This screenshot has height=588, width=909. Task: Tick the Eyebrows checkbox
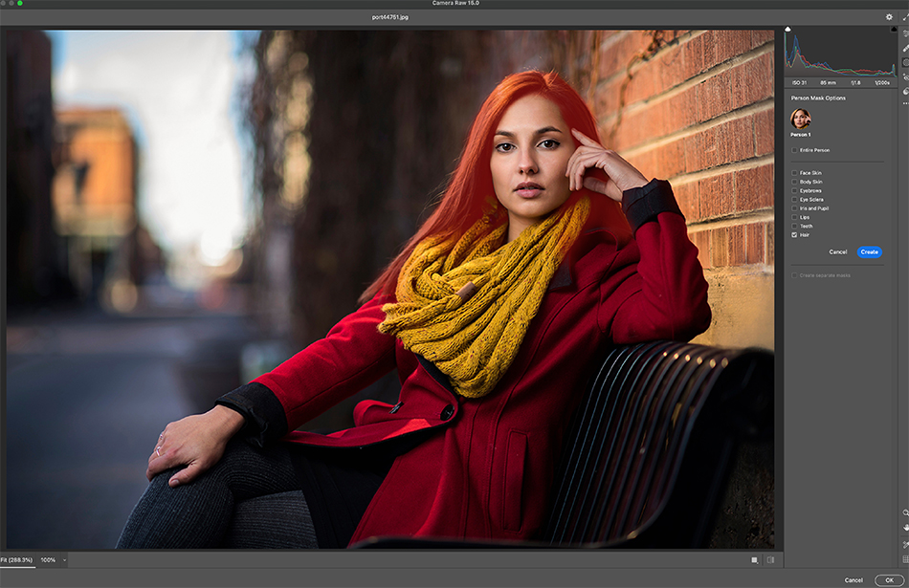[794, 190]
